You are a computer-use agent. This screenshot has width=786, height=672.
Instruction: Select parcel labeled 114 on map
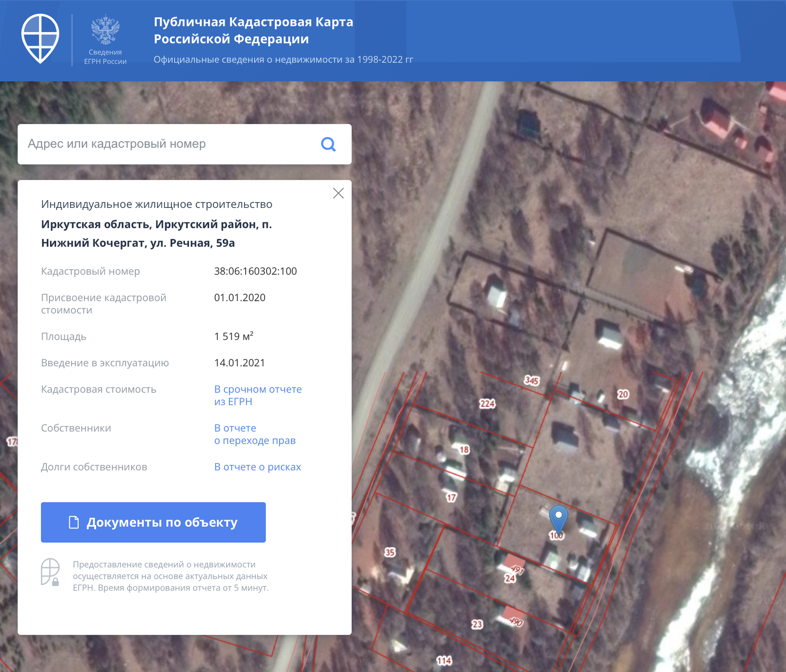[444, 661]
